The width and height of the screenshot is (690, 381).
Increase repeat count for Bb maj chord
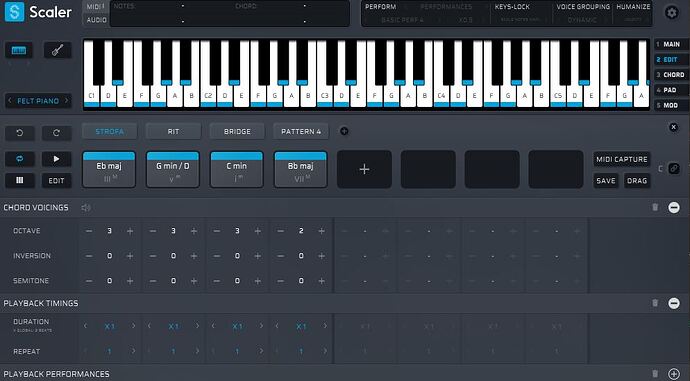click(x=325, y=351)
